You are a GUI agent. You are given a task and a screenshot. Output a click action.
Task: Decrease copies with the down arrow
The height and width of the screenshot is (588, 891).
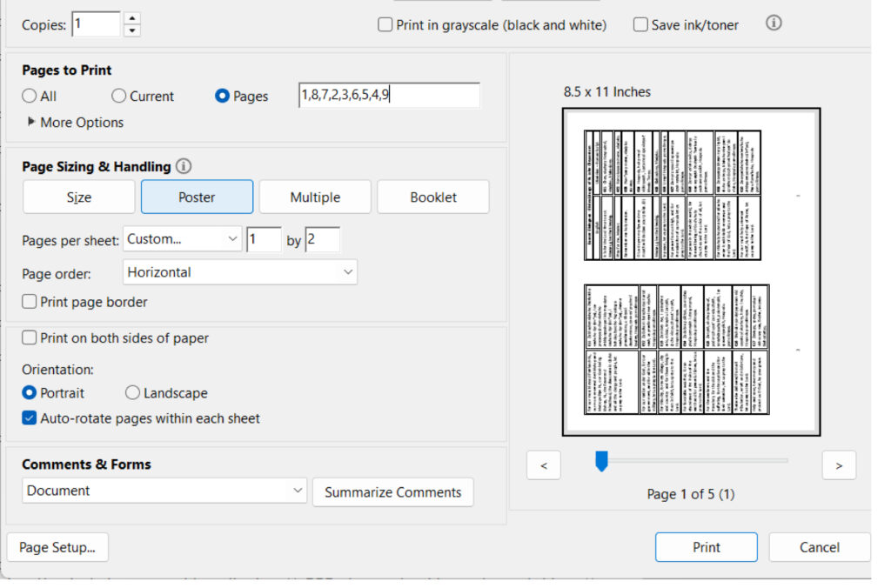click(x=131, y=30)
